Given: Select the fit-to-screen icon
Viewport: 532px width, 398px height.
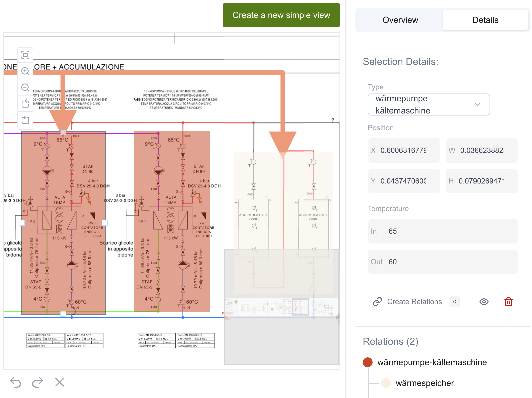Looking at the screenshot, I should pyautogui.click(x=26, y=55).
